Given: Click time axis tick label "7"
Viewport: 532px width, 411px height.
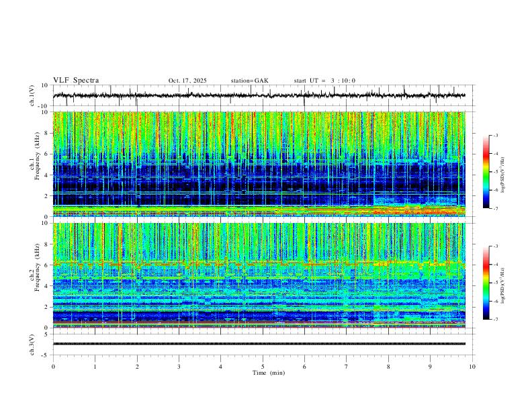Looking at the screenshot, I should (347, 367).
